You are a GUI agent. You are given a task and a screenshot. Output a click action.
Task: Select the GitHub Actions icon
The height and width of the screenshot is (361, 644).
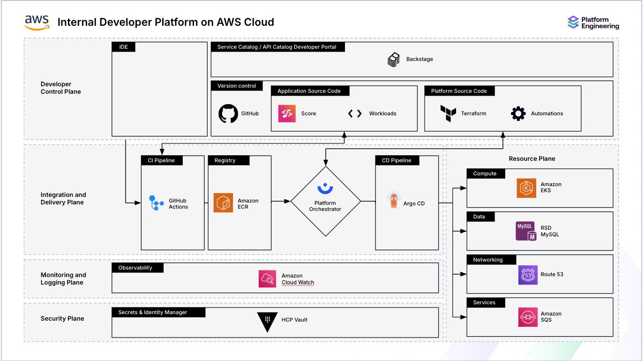[x=156, y=203]
